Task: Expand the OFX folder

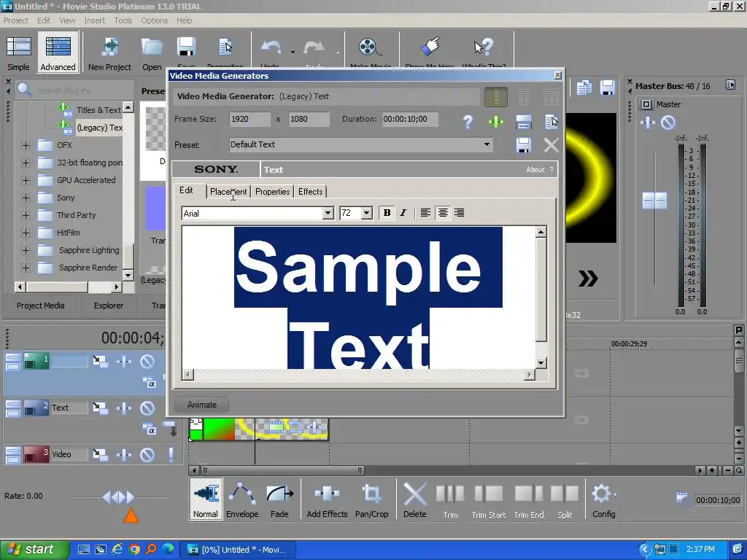Action: (26, 145)
